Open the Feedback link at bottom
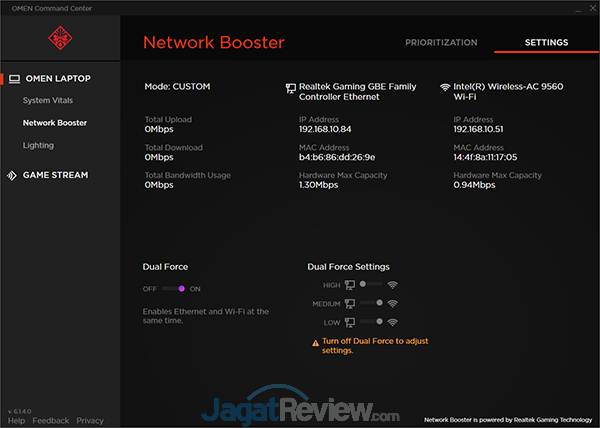 coord(50,421)
